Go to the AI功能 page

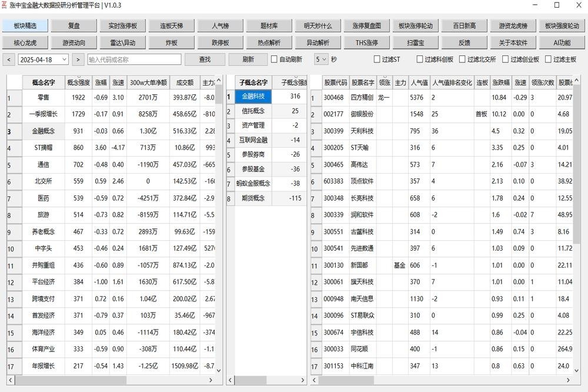coord(562,43)
